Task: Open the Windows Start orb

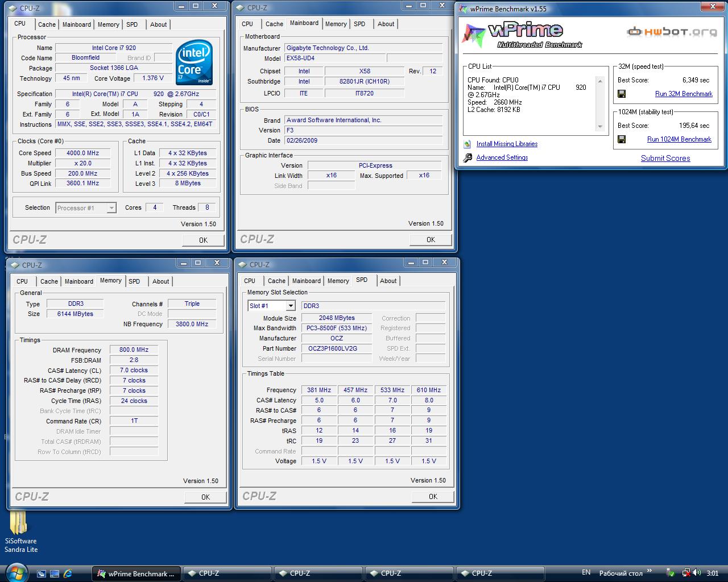Action: (15, 572)
